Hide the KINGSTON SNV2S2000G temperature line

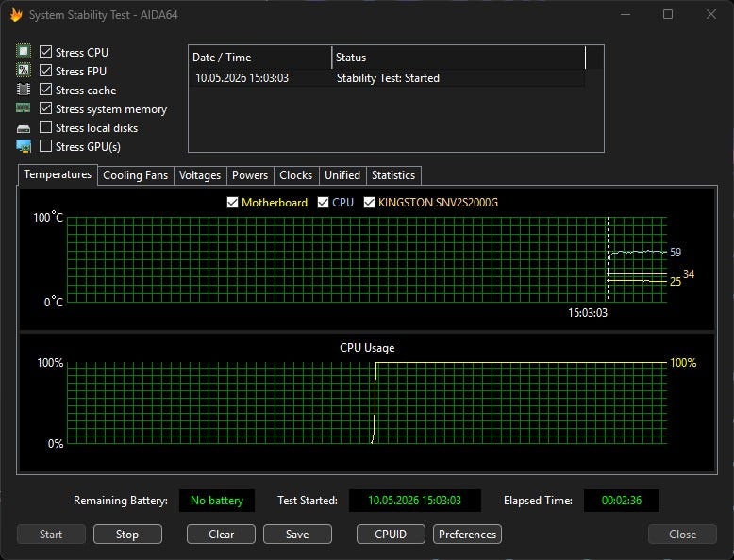[369, 202]
